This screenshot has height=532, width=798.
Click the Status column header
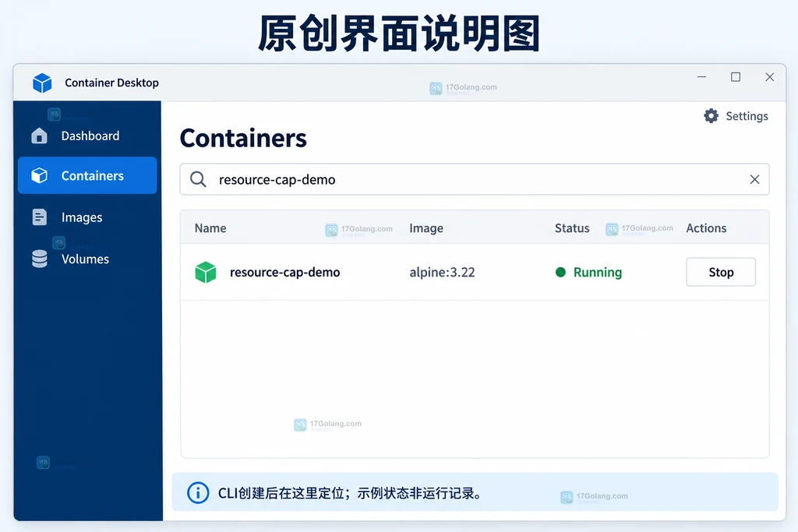coord(572,228)
